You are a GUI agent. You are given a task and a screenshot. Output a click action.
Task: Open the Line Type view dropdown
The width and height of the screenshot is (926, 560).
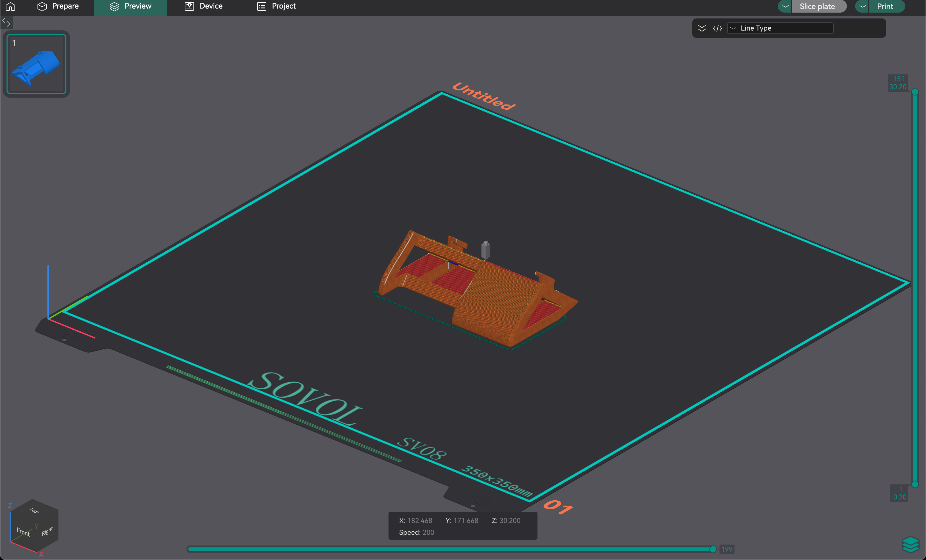click(781, 28)
